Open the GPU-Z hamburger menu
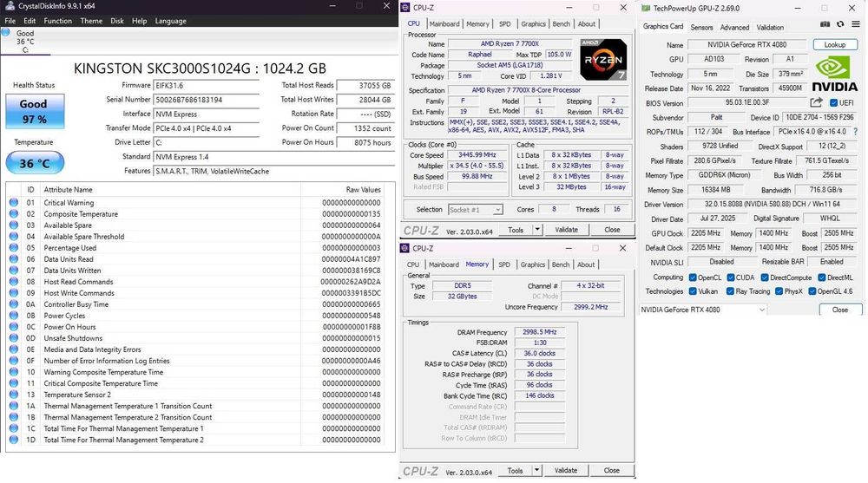 tap(856, 24)
